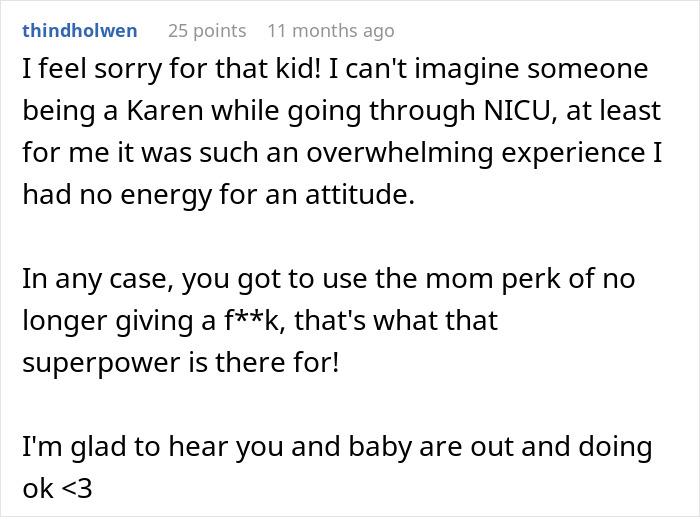Click the word attitude in the comment
700x517 pixels.
point(360,195)
